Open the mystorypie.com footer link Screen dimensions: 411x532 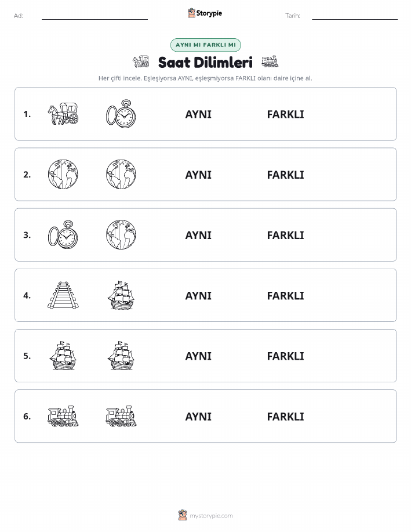[205, 515]
